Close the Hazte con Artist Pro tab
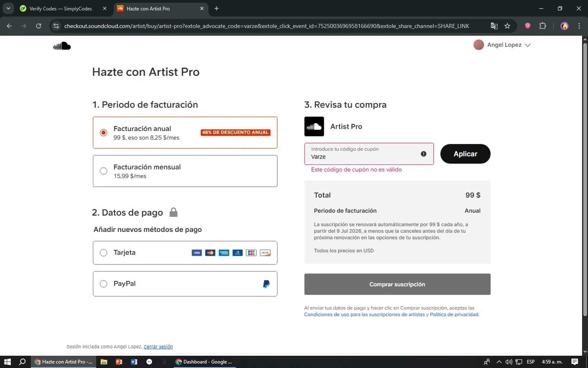Screen dimensions: 588x368 tap(202, 9)
